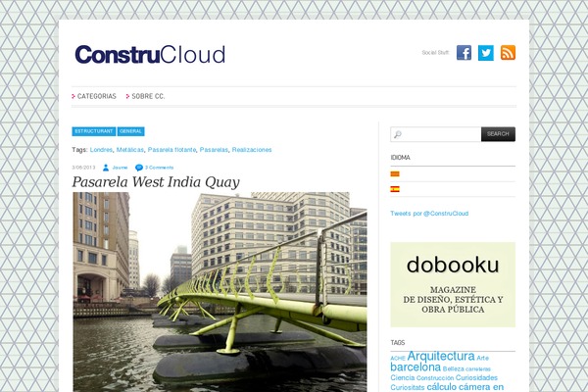Viewport: 588px width, 392px height.
Task: Open the Metálicas tag link
Action: 130,150
